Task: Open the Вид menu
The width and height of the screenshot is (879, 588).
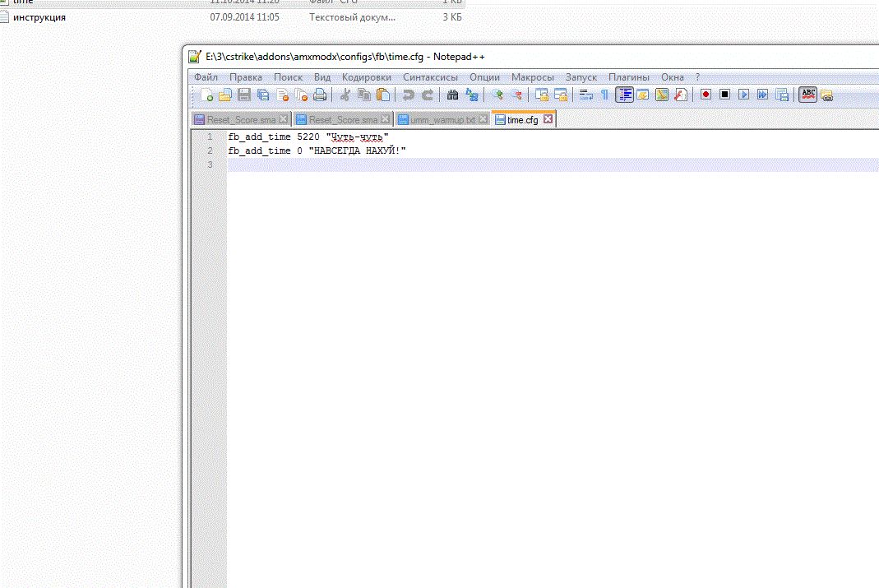Action: 322,76
